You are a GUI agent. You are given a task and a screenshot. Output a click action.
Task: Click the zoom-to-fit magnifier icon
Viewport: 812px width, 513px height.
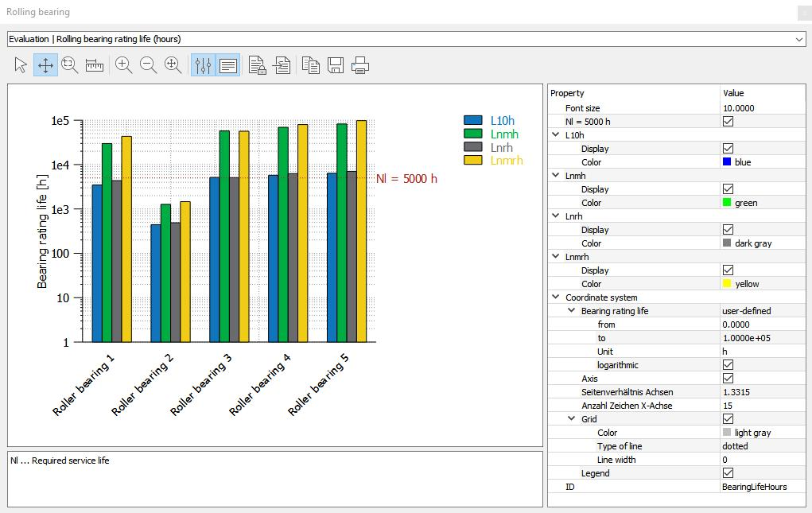[173, 65]
